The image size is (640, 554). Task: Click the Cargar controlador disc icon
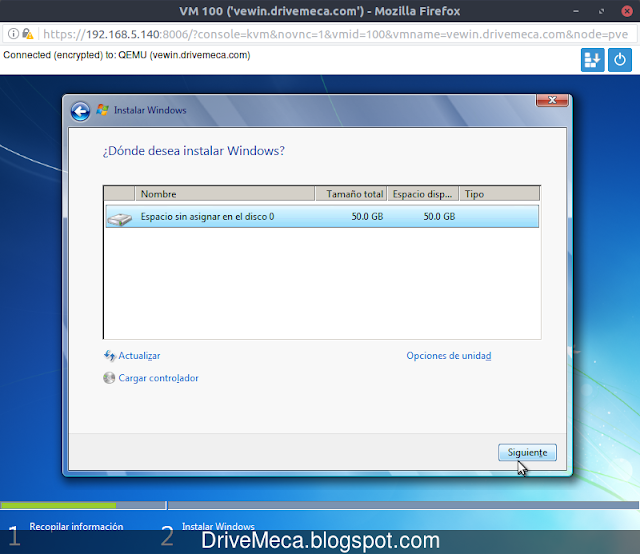pos(109,378)
